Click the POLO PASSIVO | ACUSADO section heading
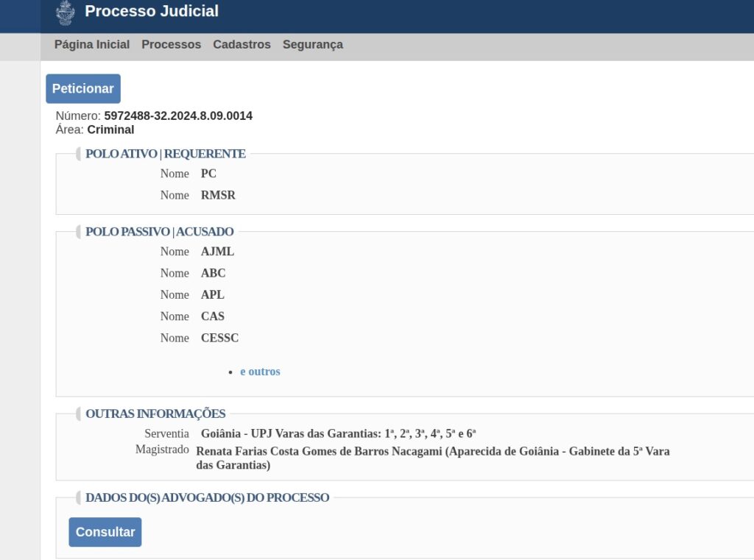 (x=159, y=232)
